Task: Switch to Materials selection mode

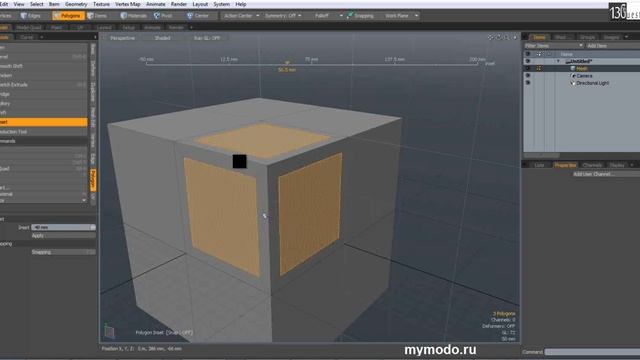Action: click(x=133, y=16)
